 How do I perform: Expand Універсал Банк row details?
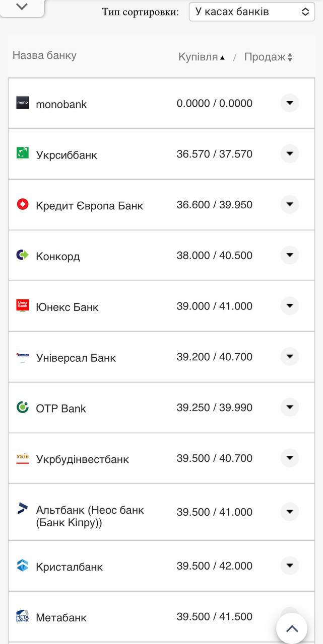click(289, 357)
